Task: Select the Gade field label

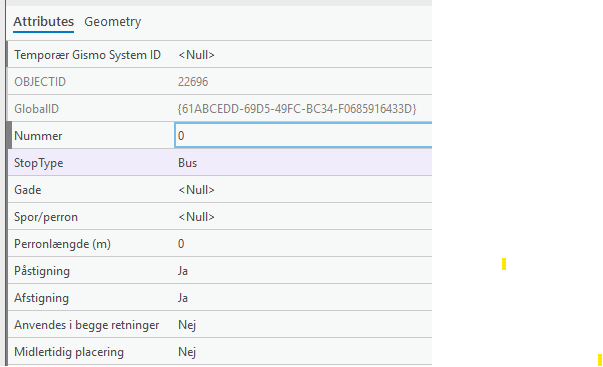Action: pos(28,190)
